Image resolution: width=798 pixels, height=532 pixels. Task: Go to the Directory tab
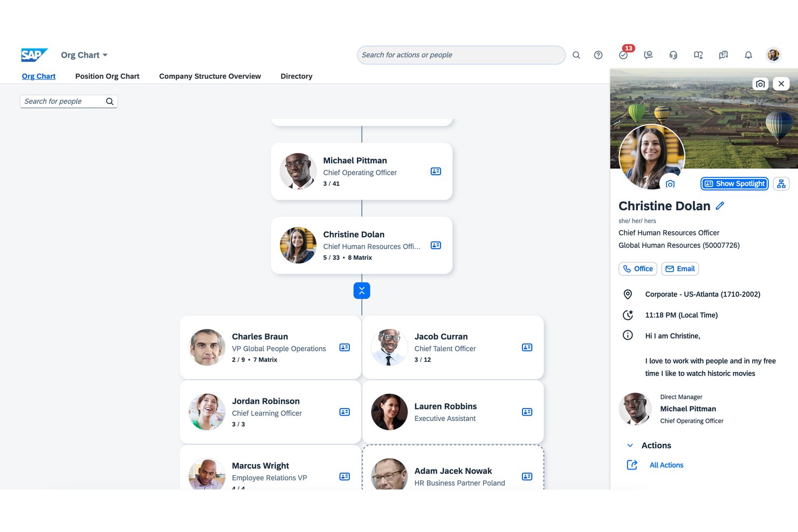click(x=297, y=76)
